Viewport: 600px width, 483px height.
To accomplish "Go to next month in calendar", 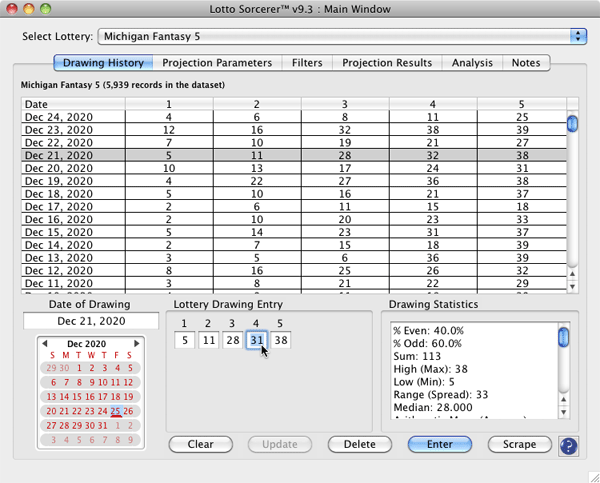I will (x=137, y=343).
